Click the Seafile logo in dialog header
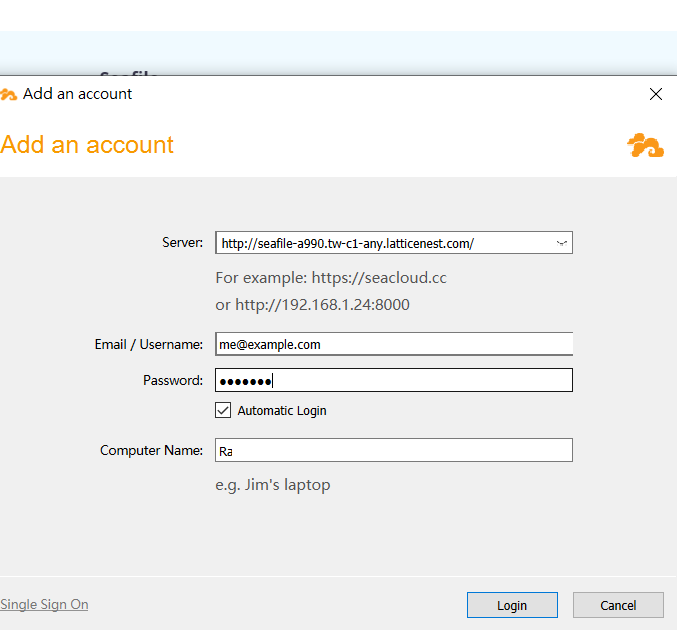This screenshot has height=630, width=677. click(645, 145)
